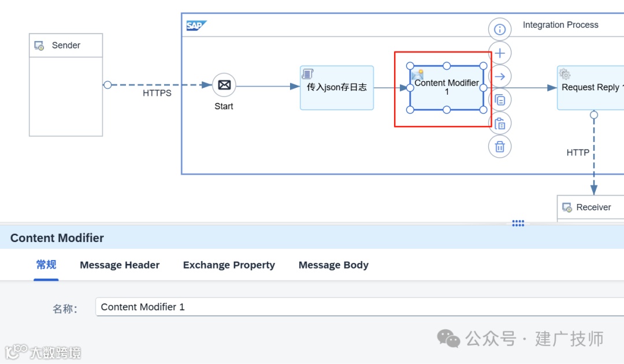The width and height of the screenshot is (624, 364).
Task: Click the HTTPS connection label
Action: point(157,93)
